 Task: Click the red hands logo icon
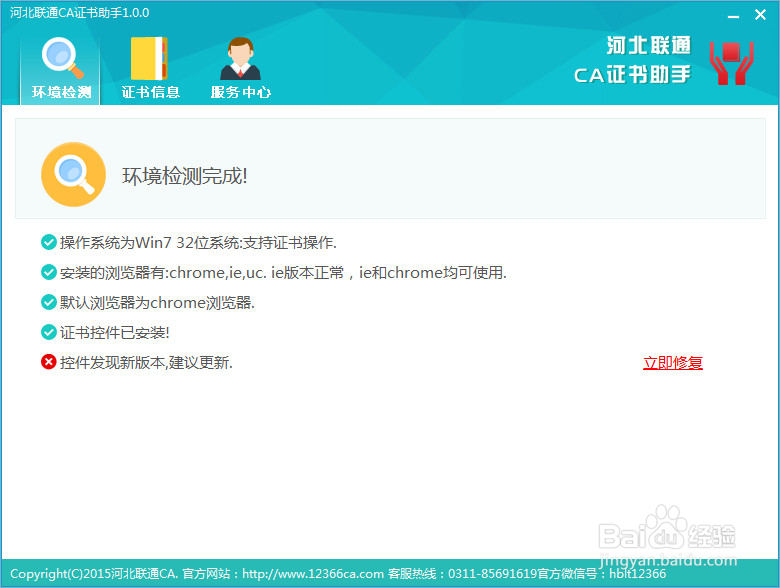731,63
